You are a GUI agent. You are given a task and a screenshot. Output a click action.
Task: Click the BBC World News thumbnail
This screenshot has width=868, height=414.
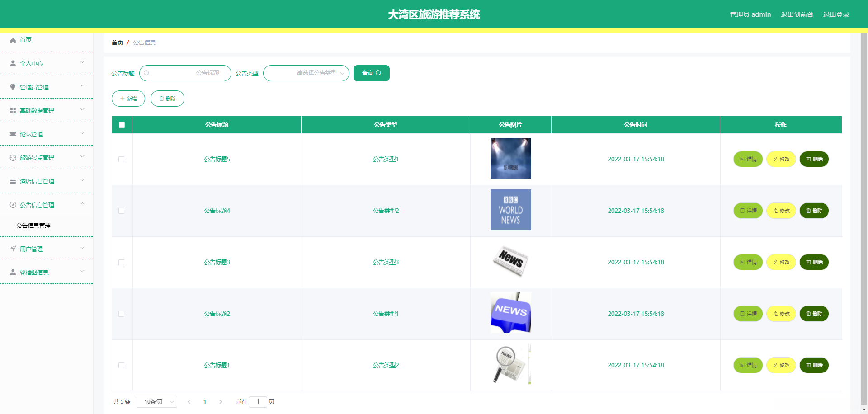point(511,210)
